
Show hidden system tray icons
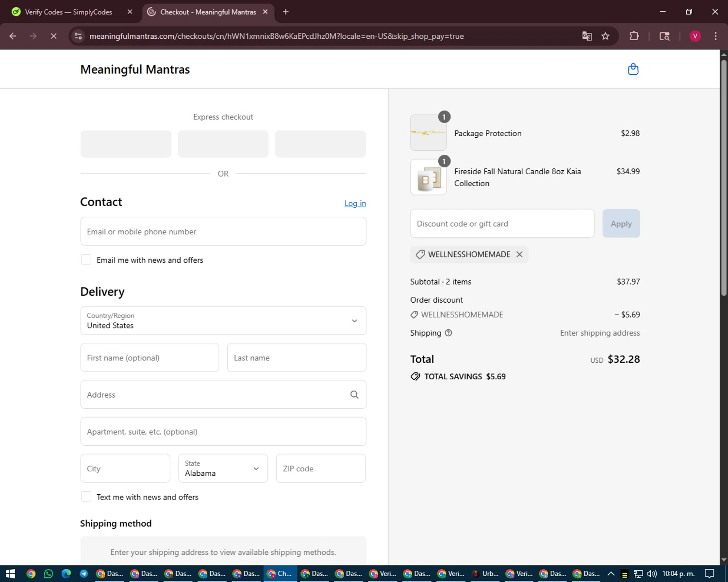611,574
